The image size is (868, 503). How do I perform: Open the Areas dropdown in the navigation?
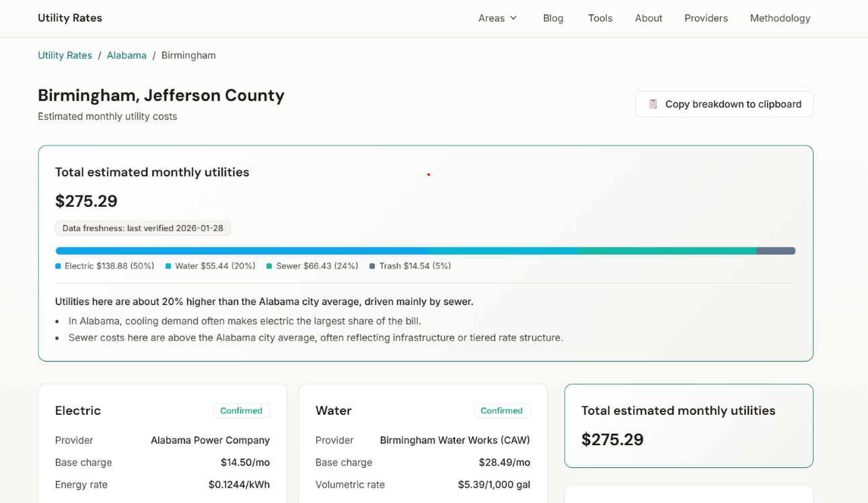tap(497, 18)
